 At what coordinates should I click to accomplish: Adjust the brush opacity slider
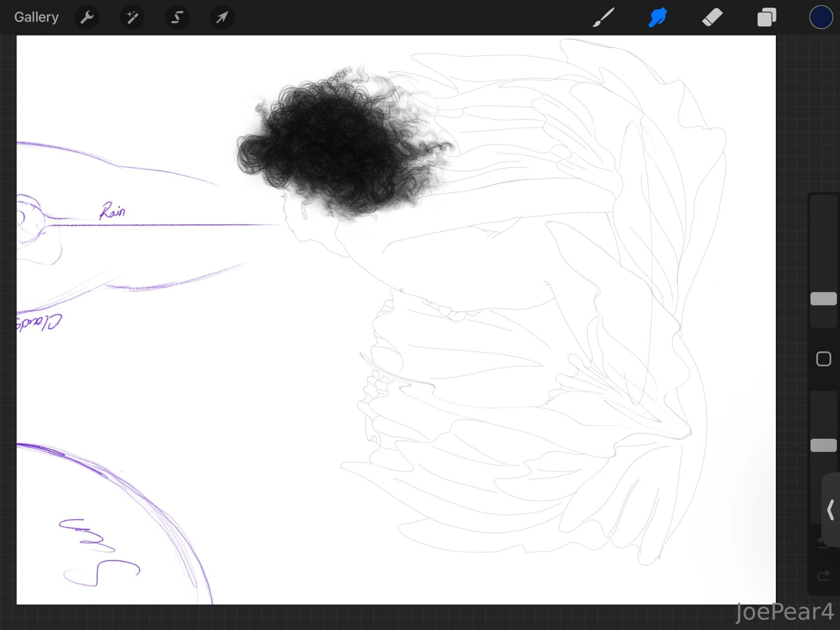coord(823,445)
